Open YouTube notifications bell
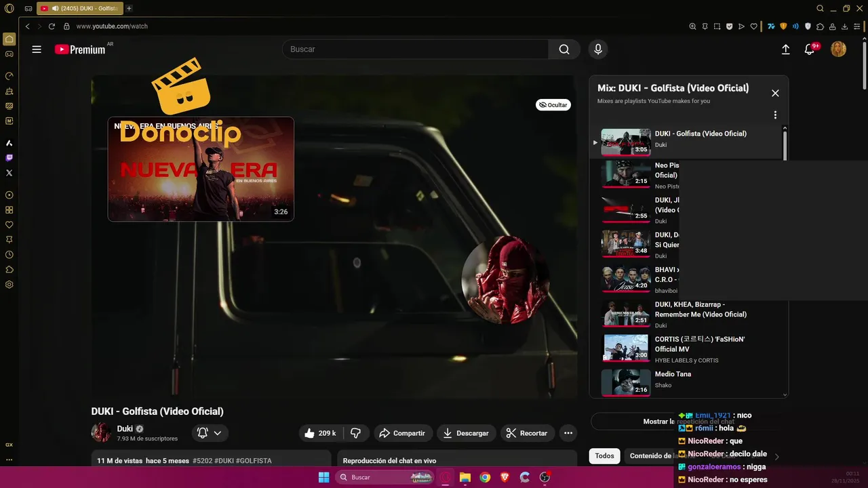 coord(809,49)
